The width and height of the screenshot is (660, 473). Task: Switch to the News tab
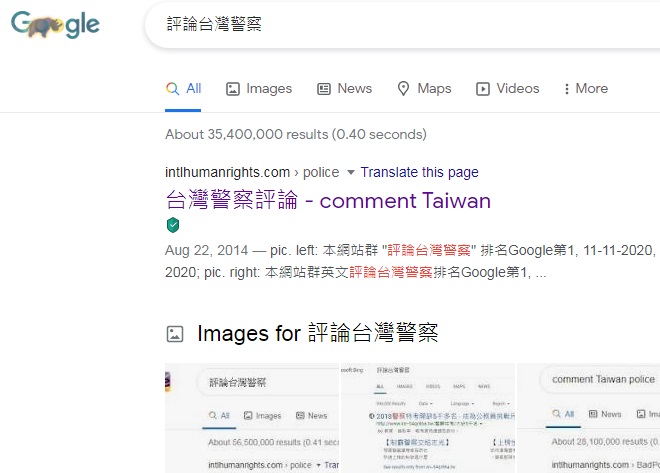[x=344, y=89]
